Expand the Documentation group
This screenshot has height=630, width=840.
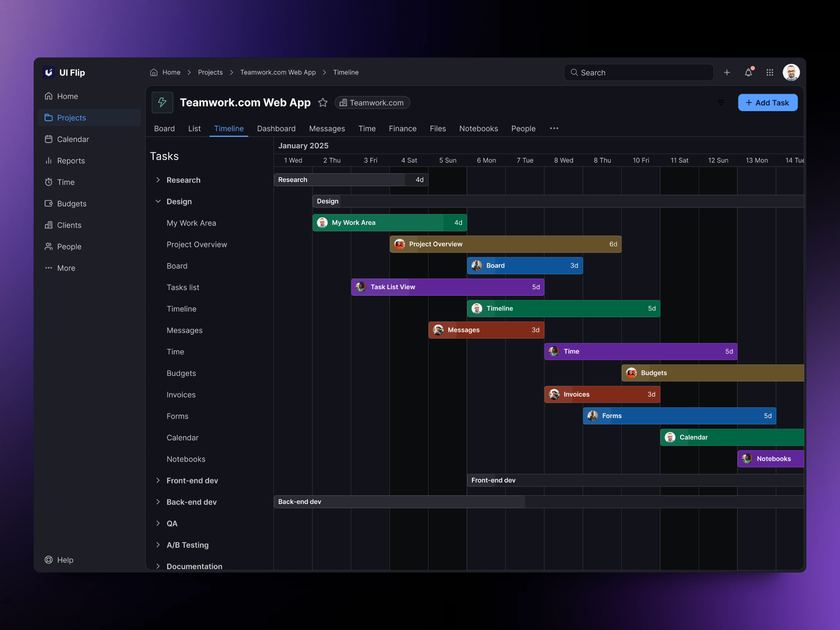(x=158, y=566)
